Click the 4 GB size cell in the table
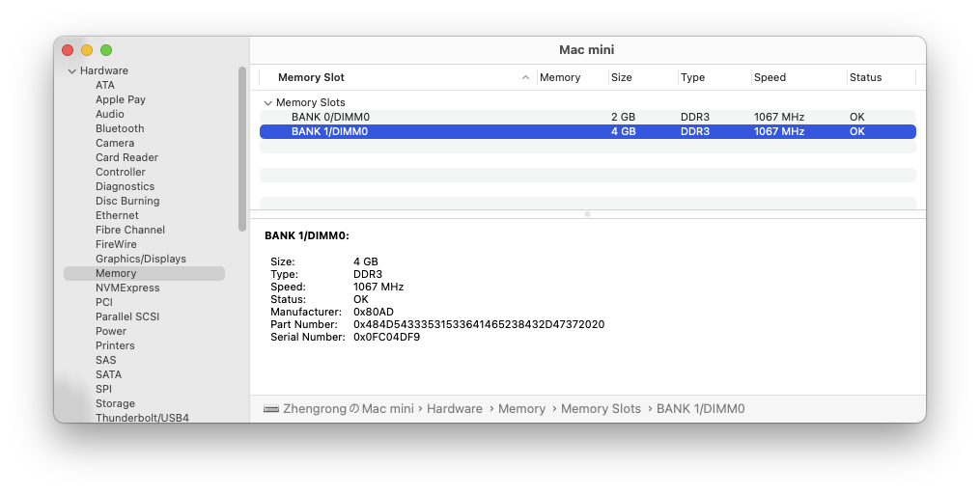Image resolution: width=980 pixels, height=494 pixels. point(623,131)
